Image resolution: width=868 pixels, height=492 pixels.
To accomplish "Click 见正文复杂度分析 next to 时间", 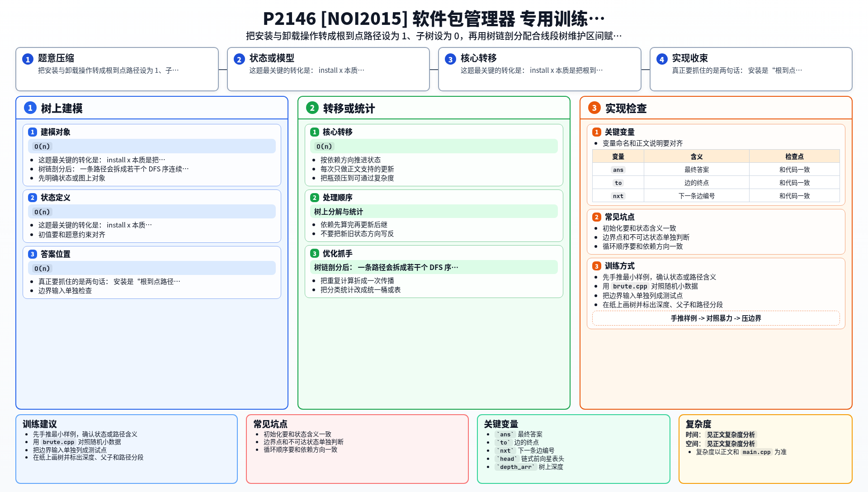I will pyautogui.click(x=731, y=435).
